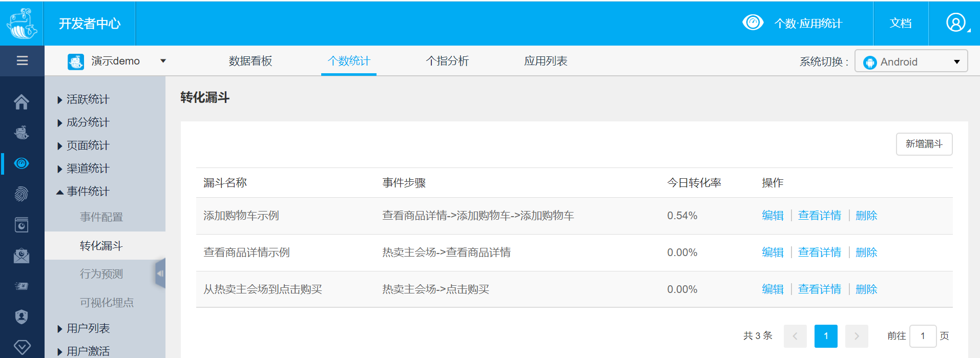Open the Android system switch dropdown
This screenshot has width=980, height=358.
click(911, 61)
